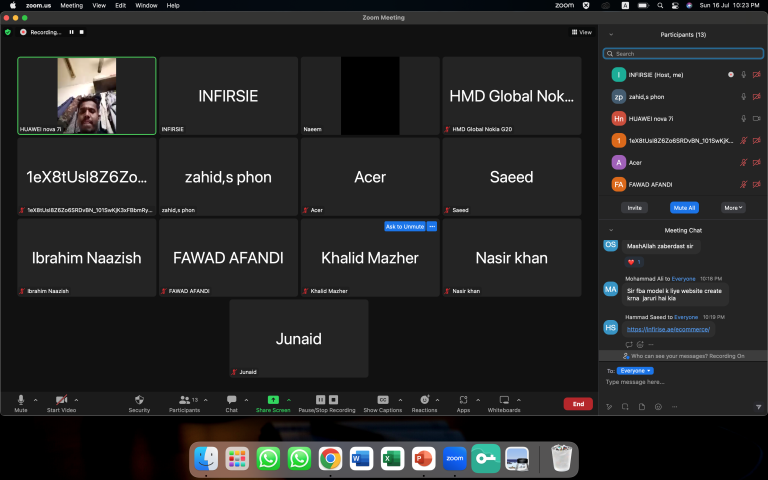Collapse the Meeting Chat panel chevron

click(x=611, y=230)
